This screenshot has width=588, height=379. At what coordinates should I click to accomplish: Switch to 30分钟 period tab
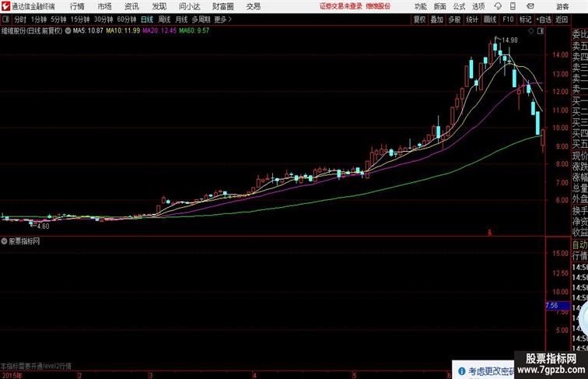[103, 19]
